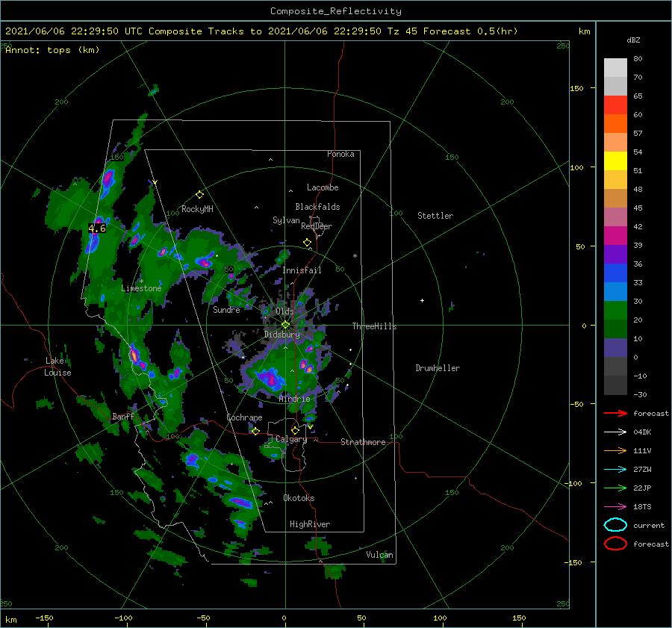This screenshot has width=672, height=628.
Task: Click the Sylvan label
Action: click(x=286, y=220)
